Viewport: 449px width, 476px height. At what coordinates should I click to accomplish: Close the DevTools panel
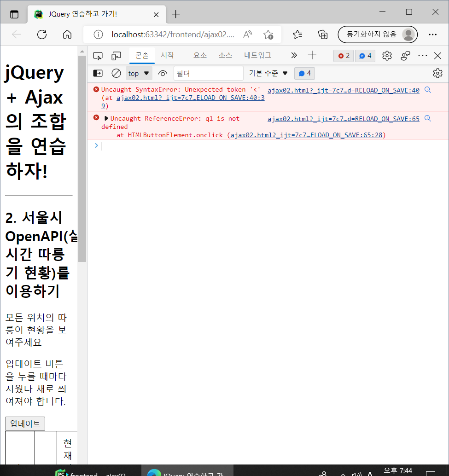pos(437,56)
